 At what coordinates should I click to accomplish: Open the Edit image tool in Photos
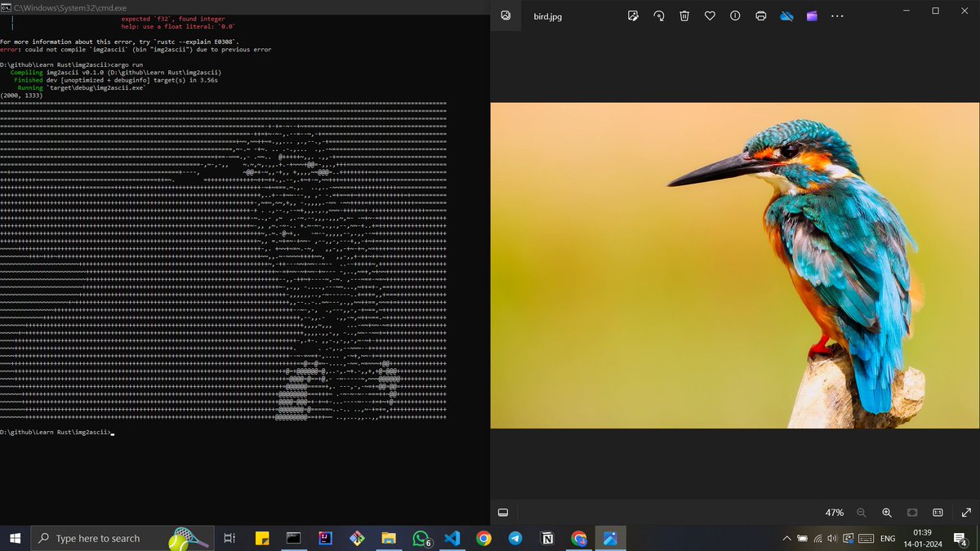(x=633, y=16)
